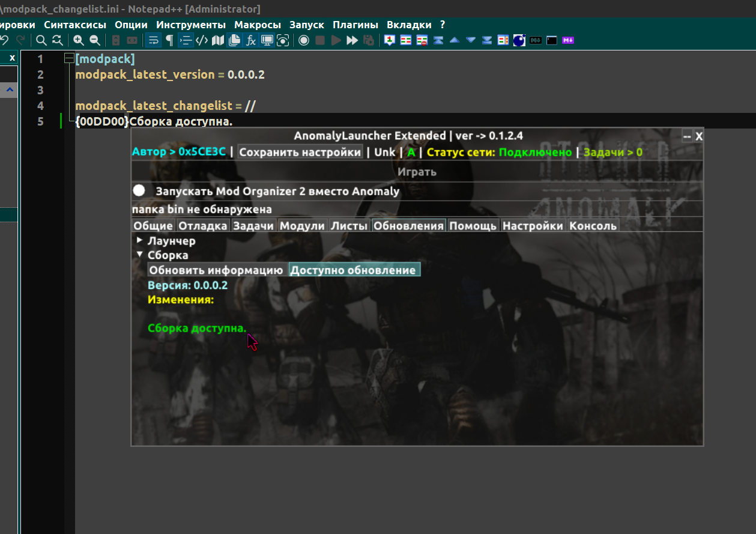Click the Zoom In icon
This screenshot has width=756, height=534.
click(x=78, y=40)
